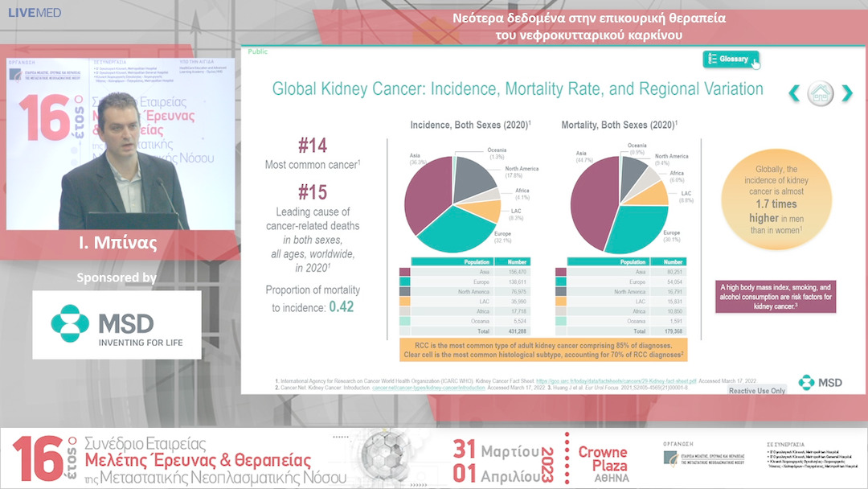Click the 'Reactive Use Only' label
The height and width of the screenshot is (489, 868).
(757, 391)
